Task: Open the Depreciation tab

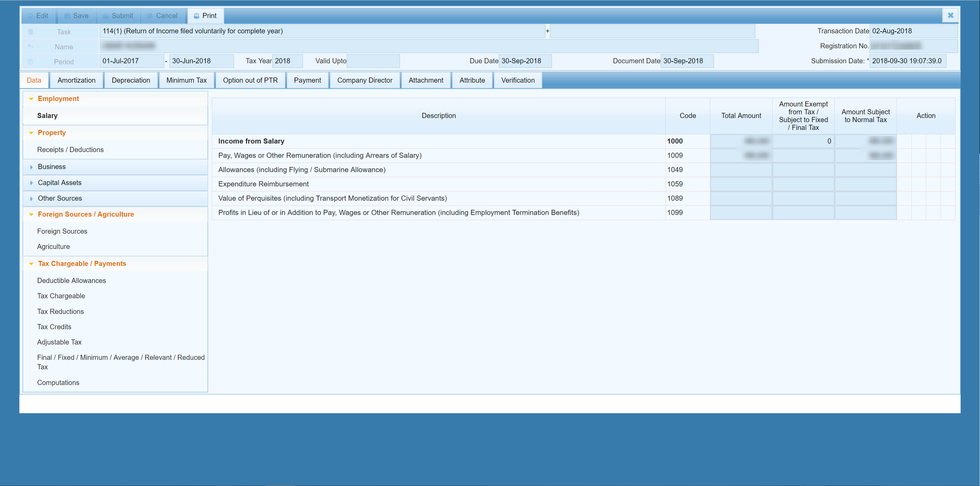Action: pyautogui.click(x=131, y=80)
